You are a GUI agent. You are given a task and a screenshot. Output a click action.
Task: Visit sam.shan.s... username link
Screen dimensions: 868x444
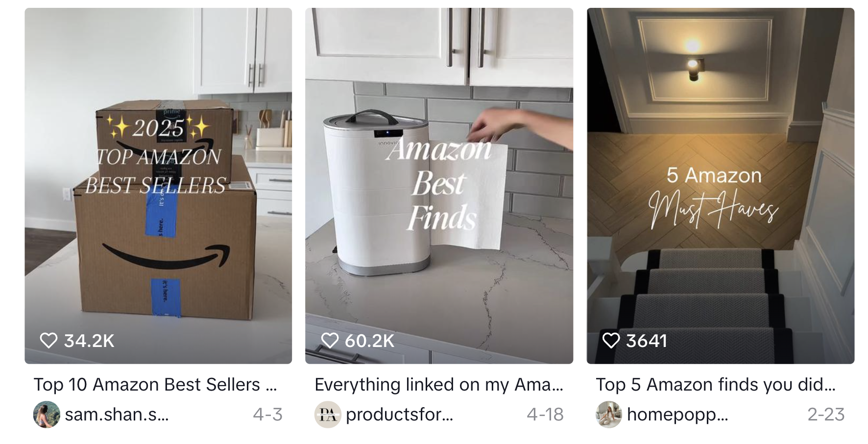(117, 415)
